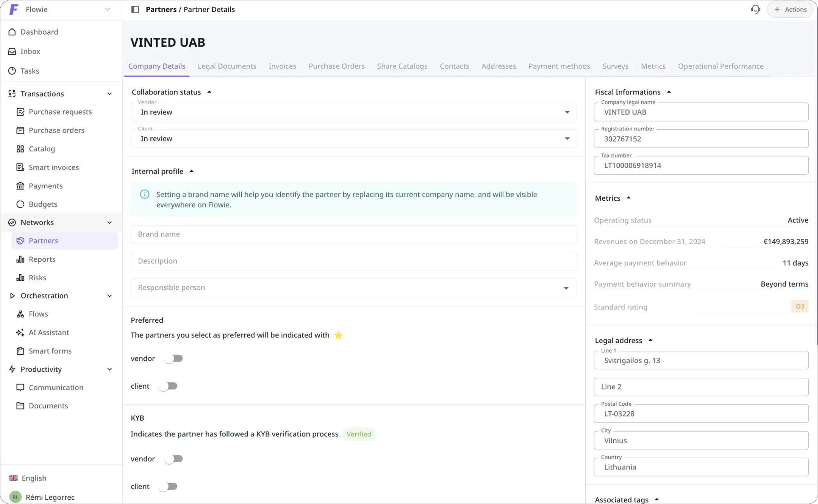
Task: Open the Purchase Orders tab
Action: [337, 66]
